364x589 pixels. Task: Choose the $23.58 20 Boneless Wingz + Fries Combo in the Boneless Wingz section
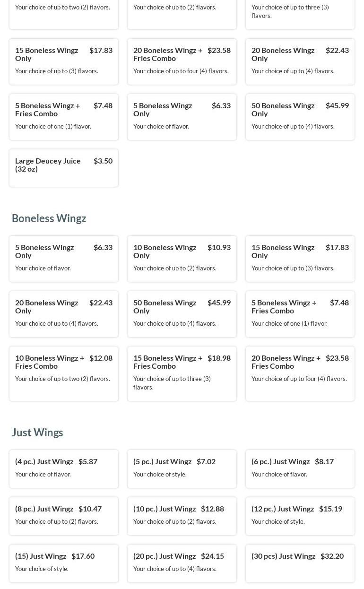[x=300, y=374]
